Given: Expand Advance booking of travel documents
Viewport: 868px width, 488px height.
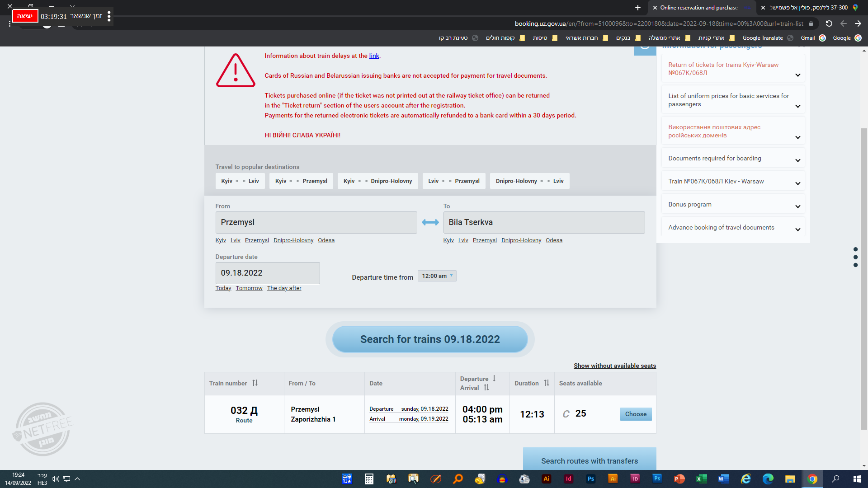Looking at the screenshot, I should pyautogui.click(x=732, y=228).
